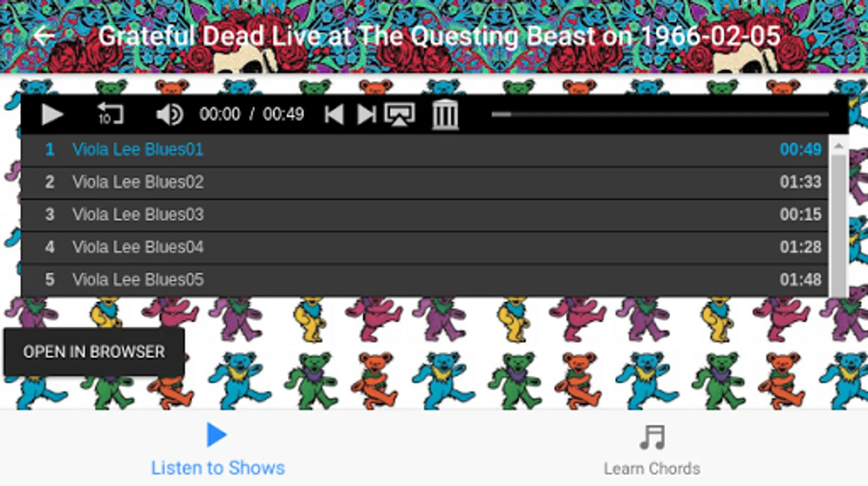Click the Open in Browser button
Screen dimensions: 868x486
point(94,352)
